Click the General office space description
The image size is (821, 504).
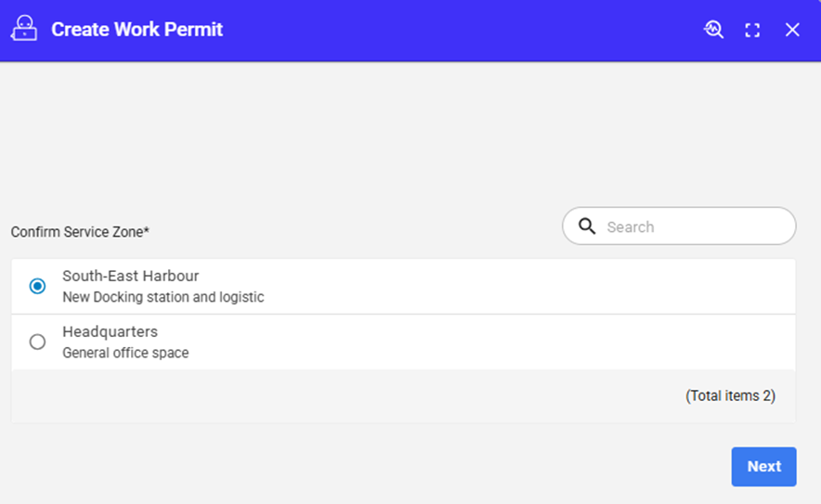[x=125, y=353]
